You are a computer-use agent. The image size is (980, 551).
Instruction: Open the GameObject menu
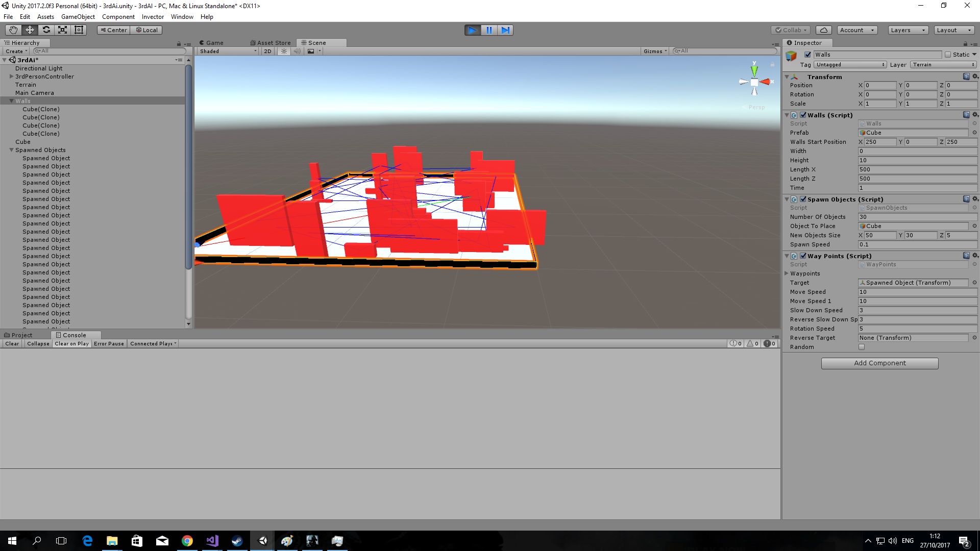tap(78, 17)
